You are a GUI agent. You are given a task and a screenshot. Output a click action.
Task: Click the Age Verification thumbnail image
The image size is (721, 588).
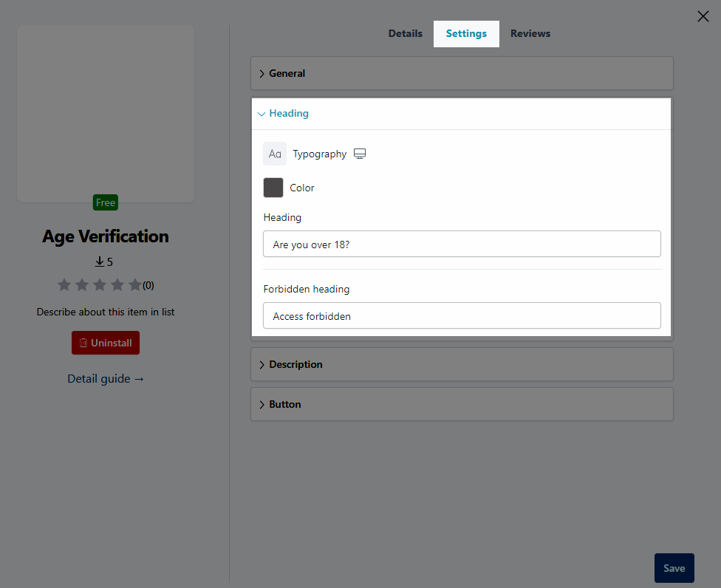point(106,114)
